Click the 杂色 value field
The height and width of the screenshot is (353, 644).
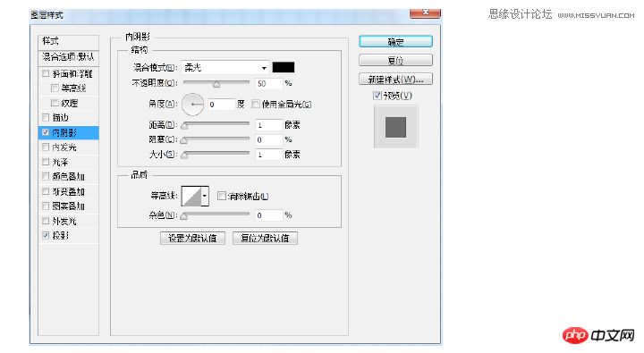coord(269,215)
